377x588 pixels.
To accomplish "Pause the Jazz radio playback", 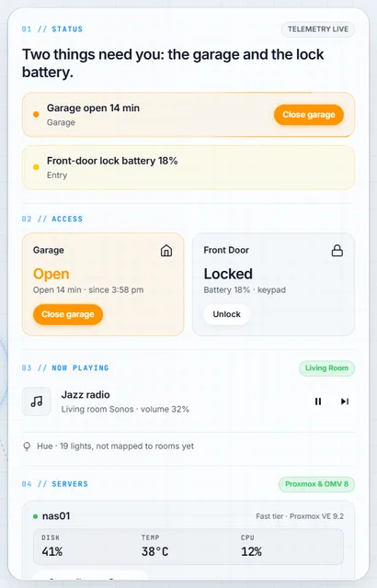I will [318, 401].
